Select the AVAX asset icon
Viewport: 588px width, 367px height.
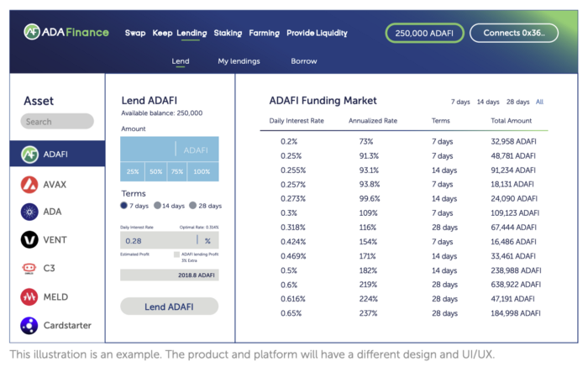tap(29, 185)
